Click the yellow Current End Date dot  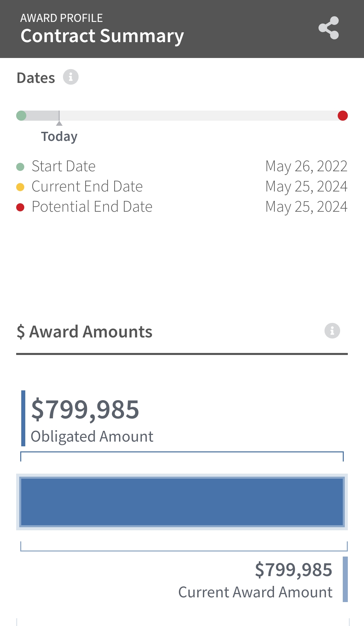point(20,187)
